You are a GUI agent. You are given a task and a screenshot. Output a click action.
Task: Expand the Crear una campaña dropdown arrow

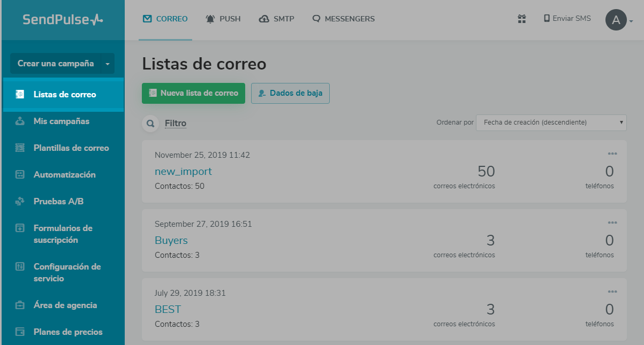[108, 64]
